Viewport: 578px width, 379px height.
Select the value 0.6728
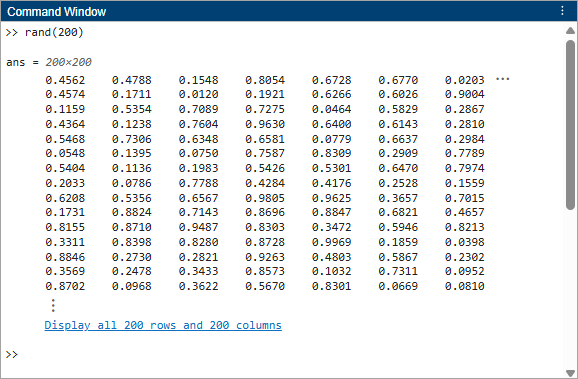331,80
